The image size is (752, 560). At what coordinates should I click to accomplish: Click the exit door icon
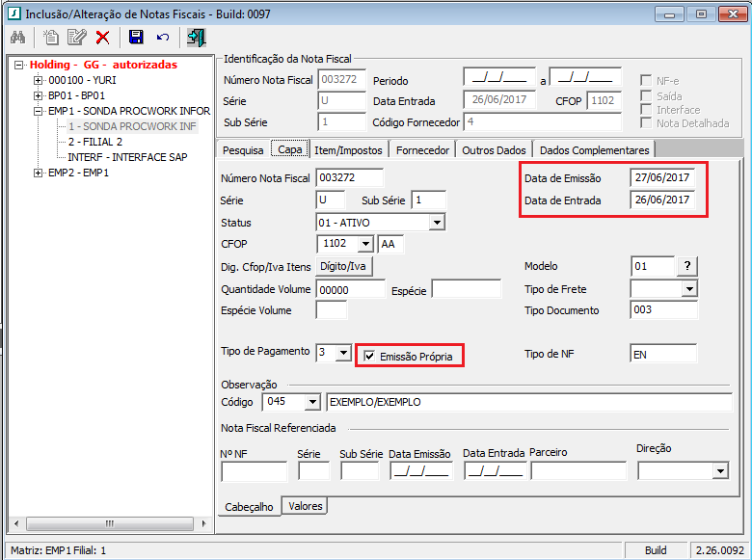[196, 38]
